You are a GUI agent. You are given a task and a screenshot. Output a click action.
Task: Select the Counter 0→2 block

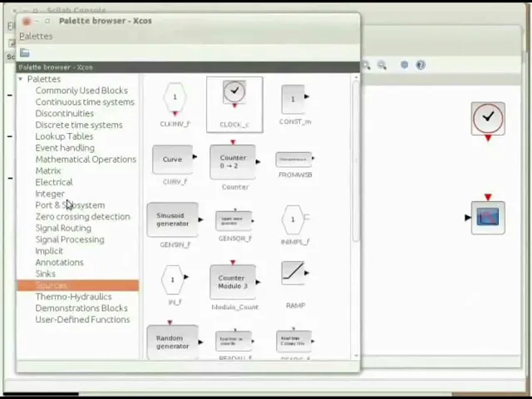coord(234,160)
